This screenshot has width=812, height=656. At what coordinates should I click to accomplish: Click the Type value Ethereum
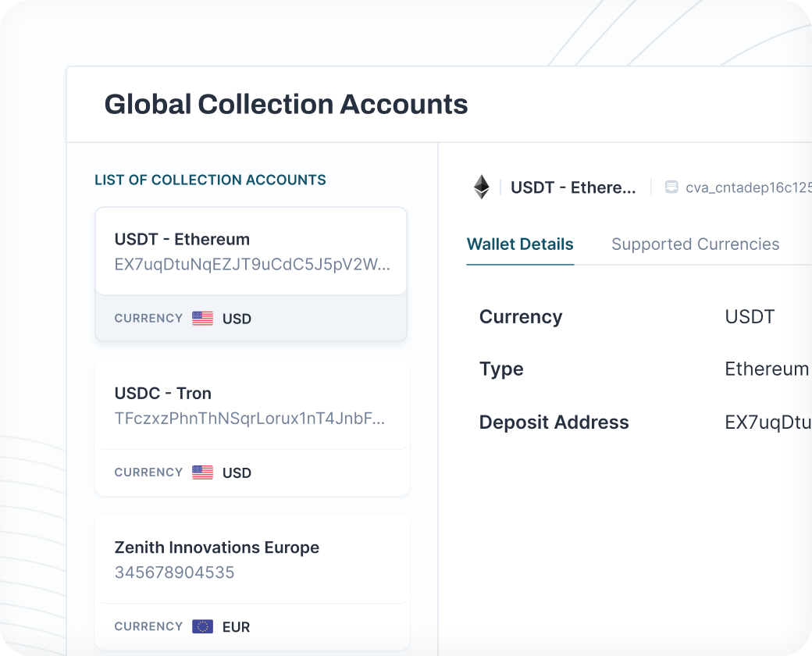pyautogui.click(x=767, y=369)
